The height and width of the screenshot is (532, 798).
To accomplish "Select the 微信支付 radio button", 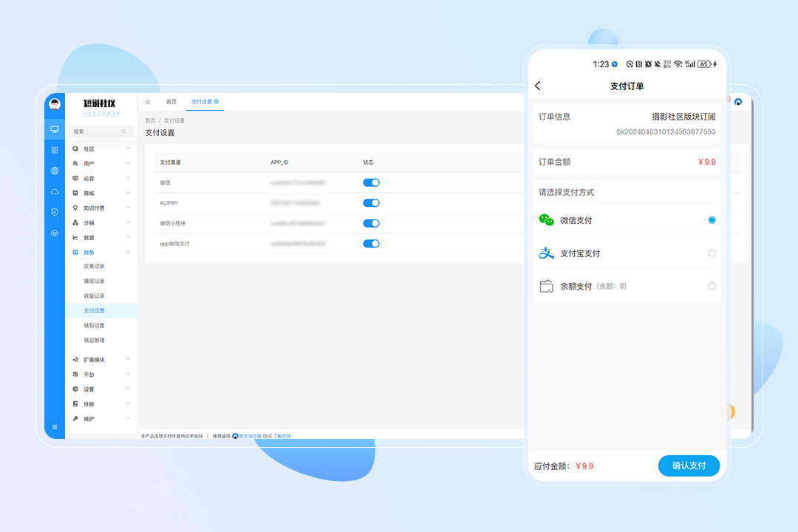I will click(712, 220).
